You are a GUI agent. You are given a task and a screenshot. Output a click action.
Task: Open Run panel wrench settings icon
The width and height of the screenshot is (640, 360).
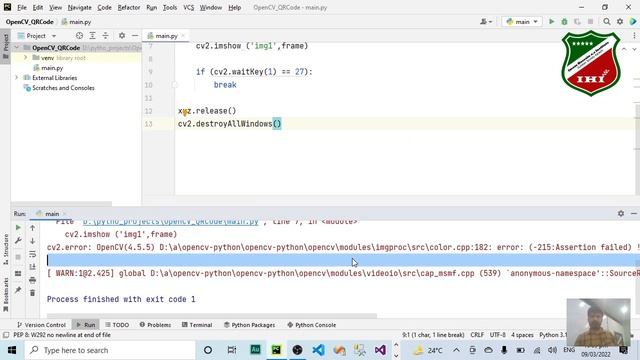(18, 241)
